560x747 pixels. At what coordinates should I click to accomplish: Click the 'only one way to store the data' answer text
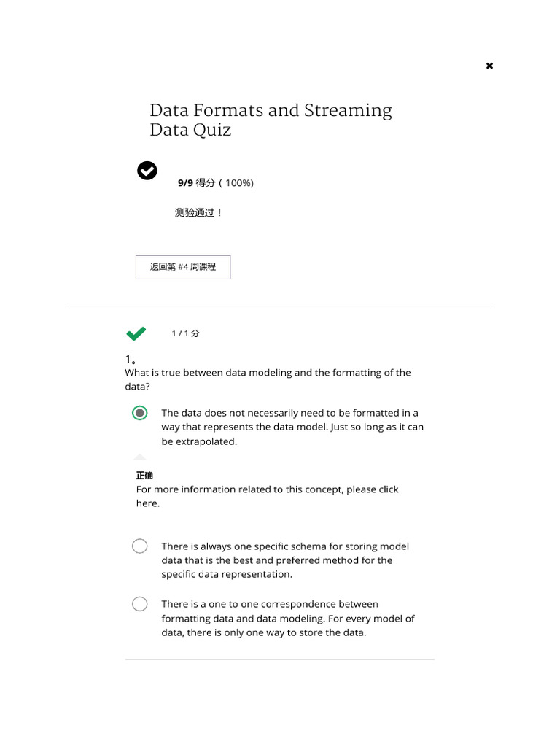pos(264,632)
